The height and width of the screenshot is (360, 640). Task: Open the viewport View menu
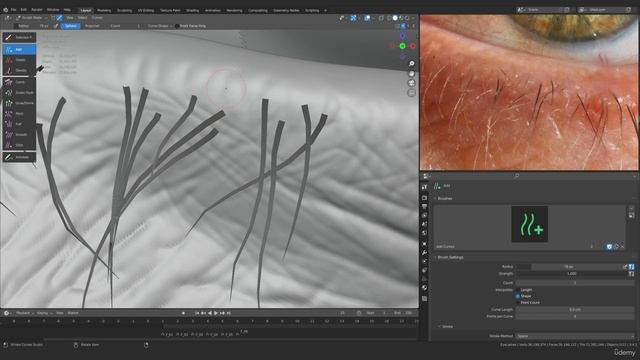[x=70, y=18]
